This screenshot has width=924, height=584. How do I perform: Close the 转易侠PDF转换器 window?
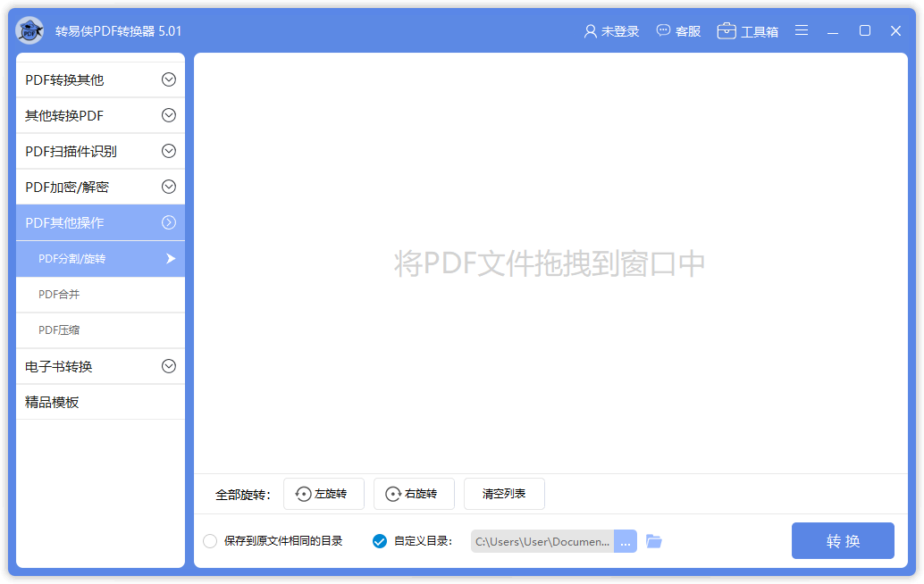pyautogui.click(x=895, y=30)
